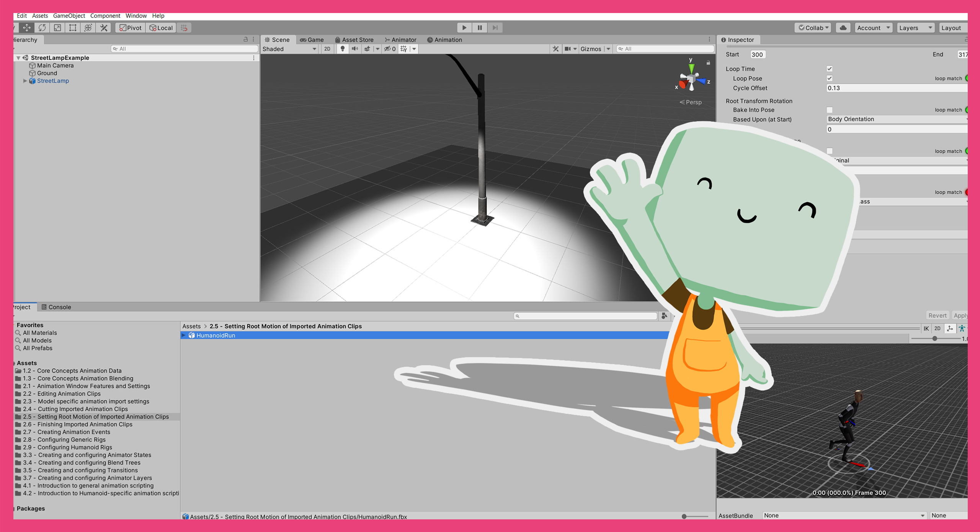Search by type in Project panel
980x532 pixels.
[x=665, y=316]
